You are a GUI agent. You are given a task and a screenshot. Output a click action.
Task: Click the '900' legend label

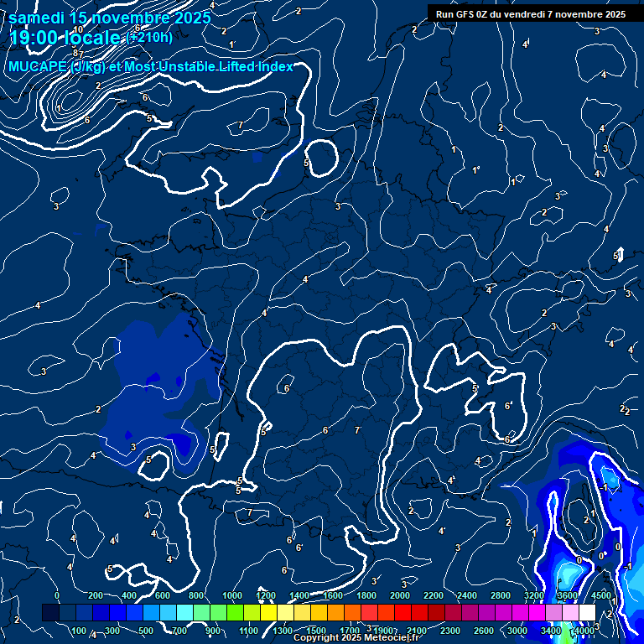[x=213, y=631]
